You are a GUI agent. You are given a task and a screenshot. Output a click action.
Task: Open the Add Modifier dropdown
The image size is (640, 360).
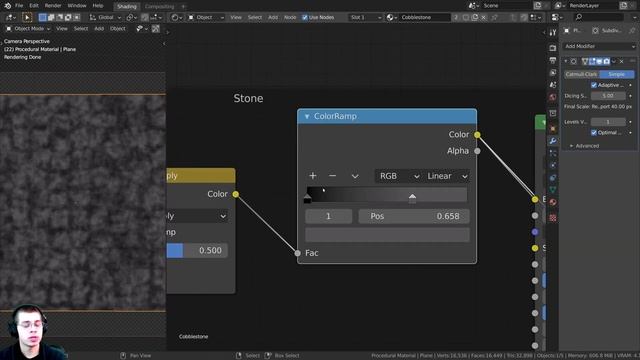pos(600,47)
